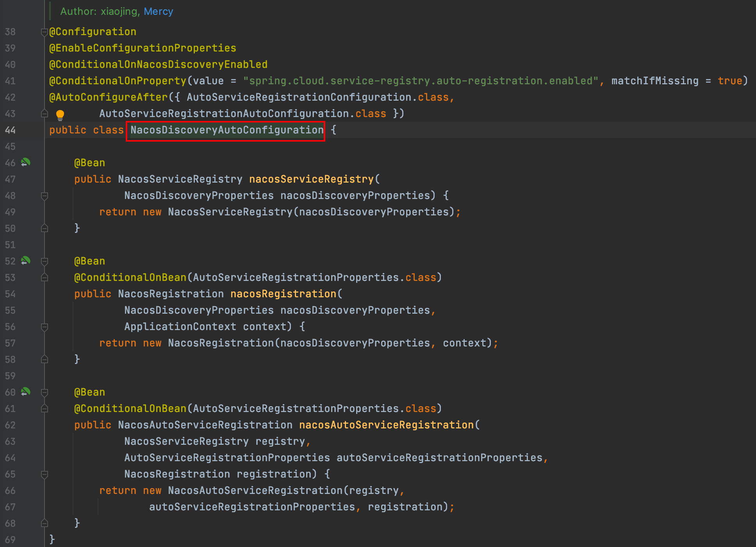The height and width of the screenshot is (547, 756).
Task: Collapse the @Configuration annotation fold marker
Action: pos(45,32)
